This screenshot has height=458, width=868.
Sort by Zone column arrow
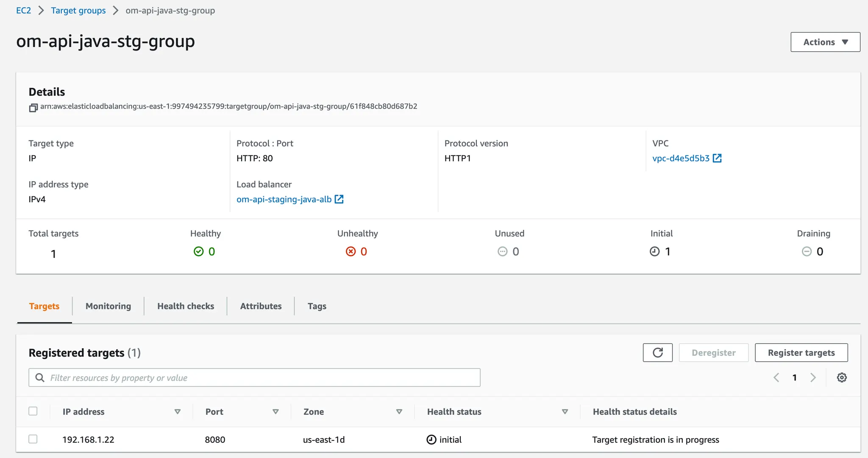pos(399,412)
